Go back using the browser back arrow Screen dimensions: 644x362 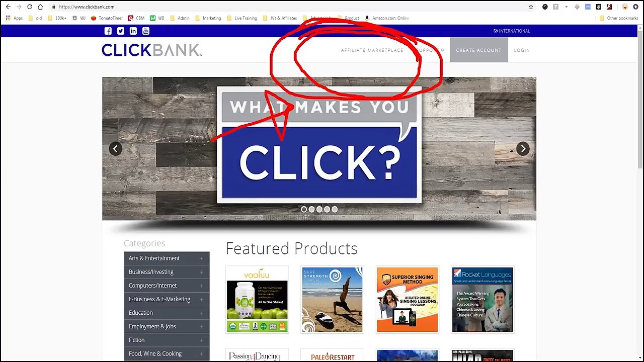pos(8,7)
